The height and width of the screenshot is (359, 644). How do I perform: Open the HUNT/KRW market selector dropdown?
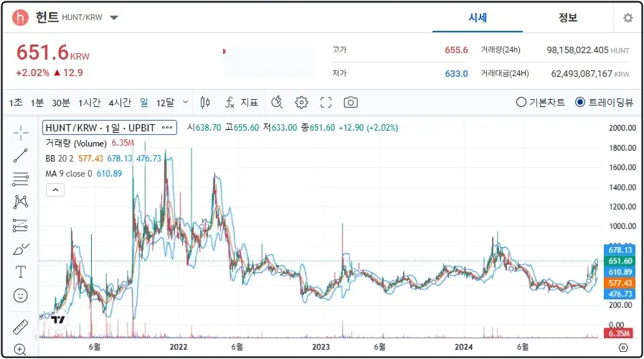point(114,18)
